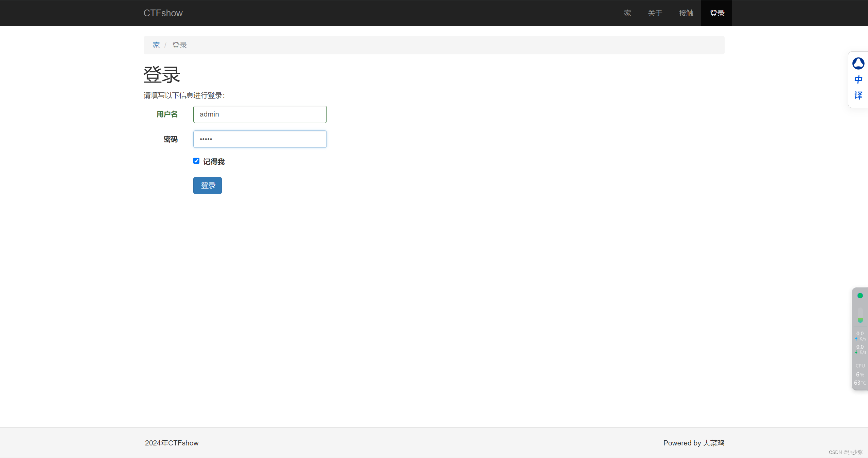868x458 pixels.
Task: Select the 登录 navigation tab
Action: pos(717,13)
